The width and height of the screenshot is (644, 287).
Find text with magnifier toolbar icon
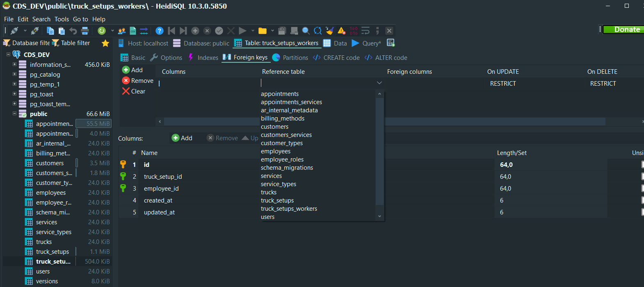coord(306,31)
